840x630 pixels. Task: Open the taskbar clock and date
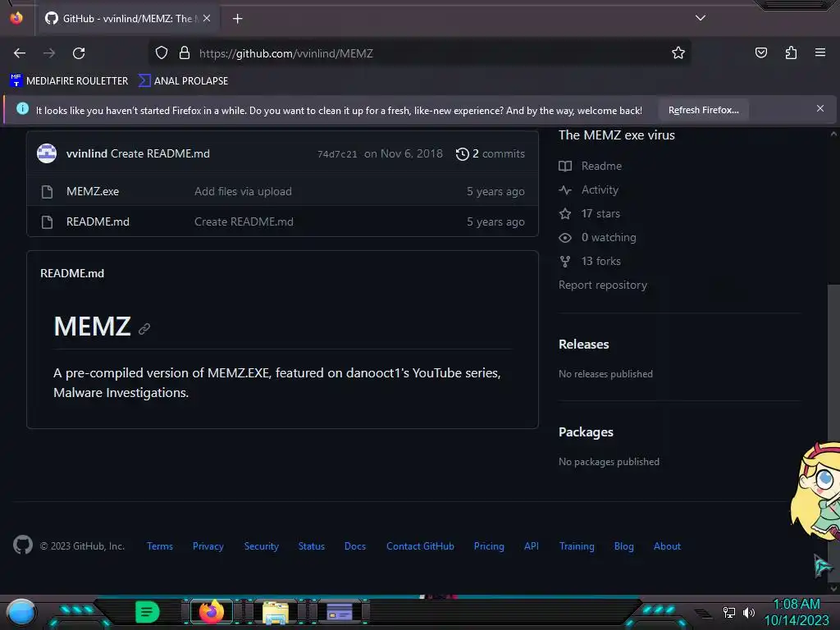[797, 612]
